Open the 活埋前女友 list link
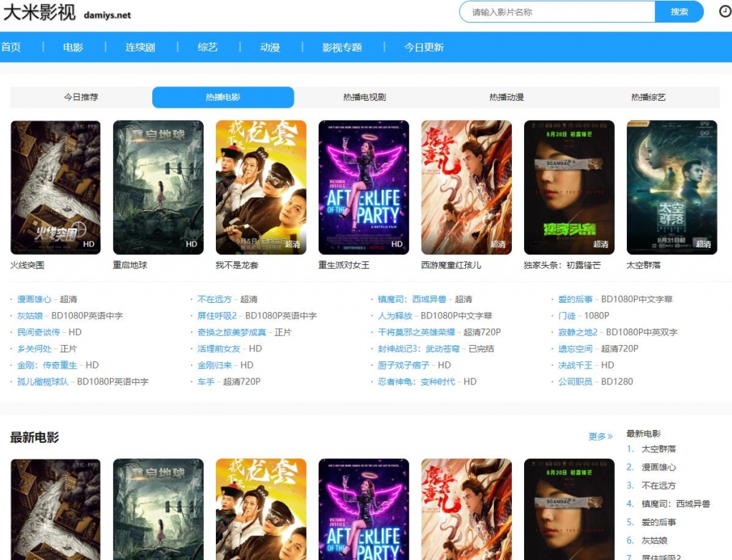The image size is (732, 560). point(219,349)
